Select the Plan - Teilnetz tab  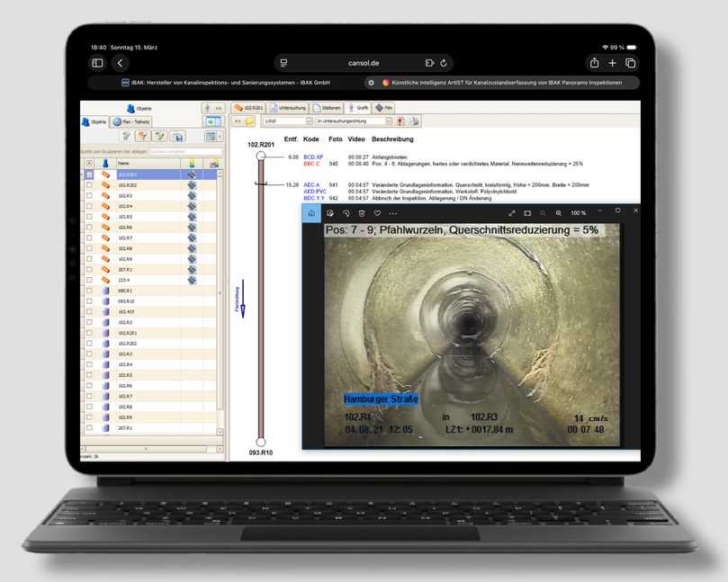[x=134, y=121]
